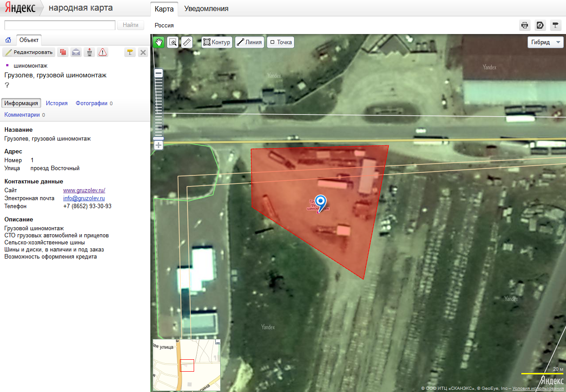
Task: Open the home tab icon
Action: [x=8, y=40]
